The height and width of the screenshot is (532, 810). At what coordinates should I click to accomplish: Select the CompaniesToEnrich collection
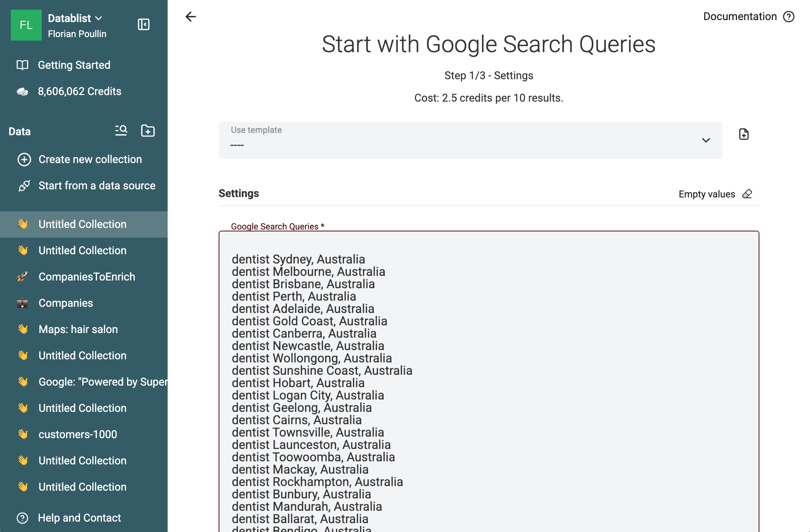click(x=87, y=277)
